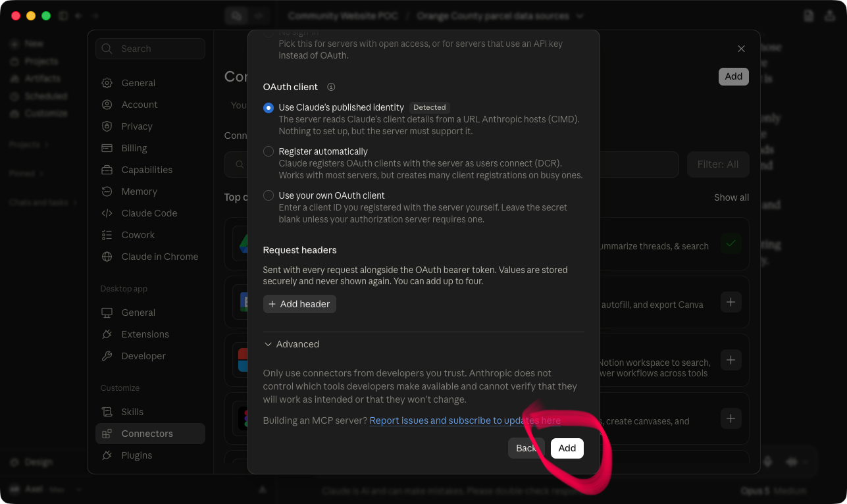The height and width of the screenshot is (504, 847).
Task: Open Claude in Chrome settings
Action: [150, 257]
